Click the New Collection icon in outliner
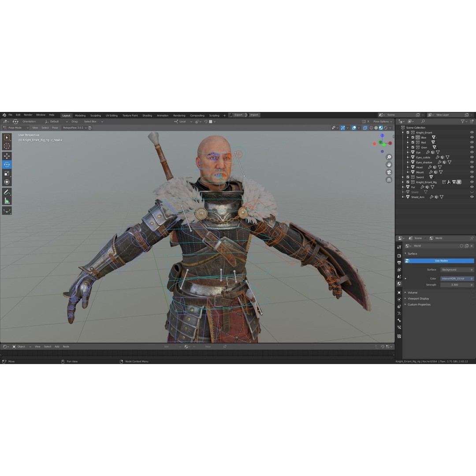Viewport: 476px width, 476px height. pos(472,121)
